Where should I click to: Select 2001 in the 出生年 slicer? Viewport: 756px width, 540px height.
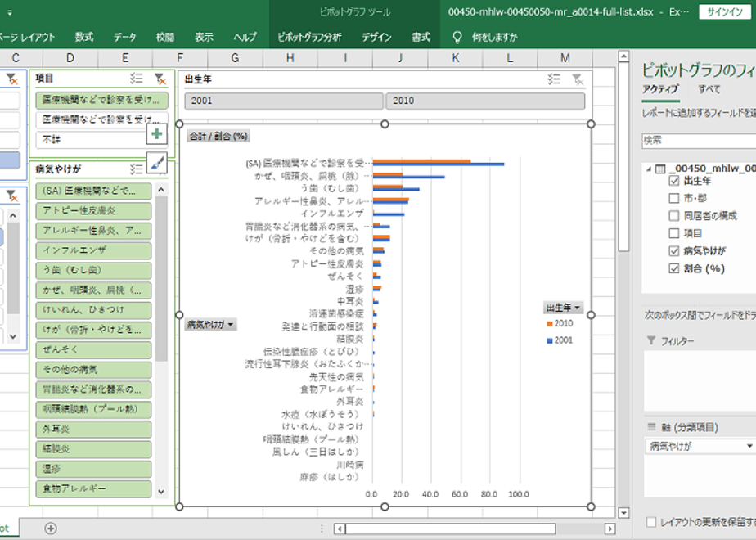284,101
